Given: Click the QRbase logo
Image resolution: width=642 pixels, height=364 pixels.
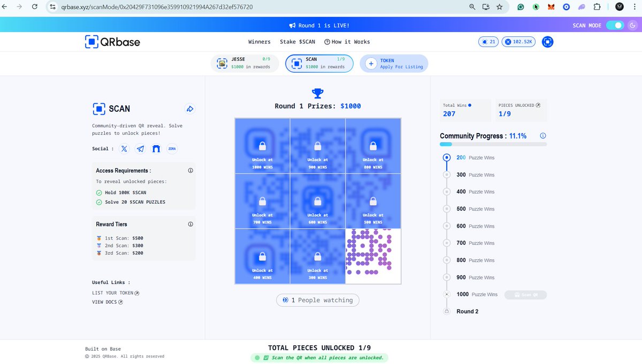Looking at the screenshot, I should click(112, 42).
